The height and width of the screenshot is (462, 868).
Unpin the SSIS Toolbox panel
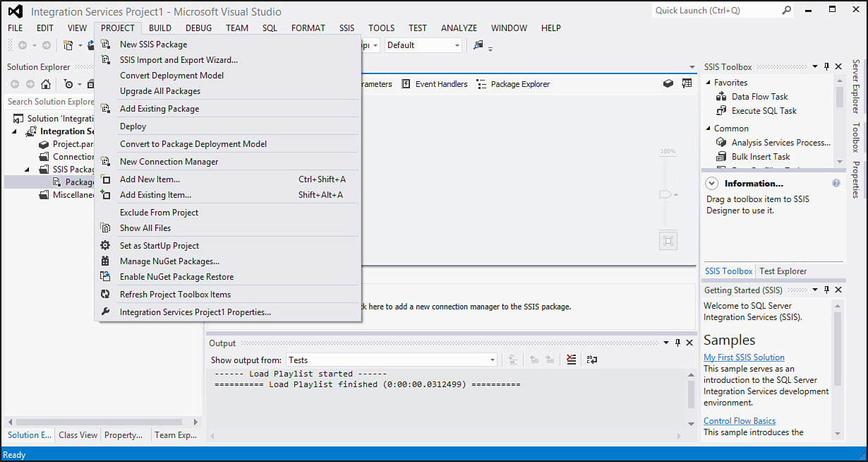coord(826,66)
